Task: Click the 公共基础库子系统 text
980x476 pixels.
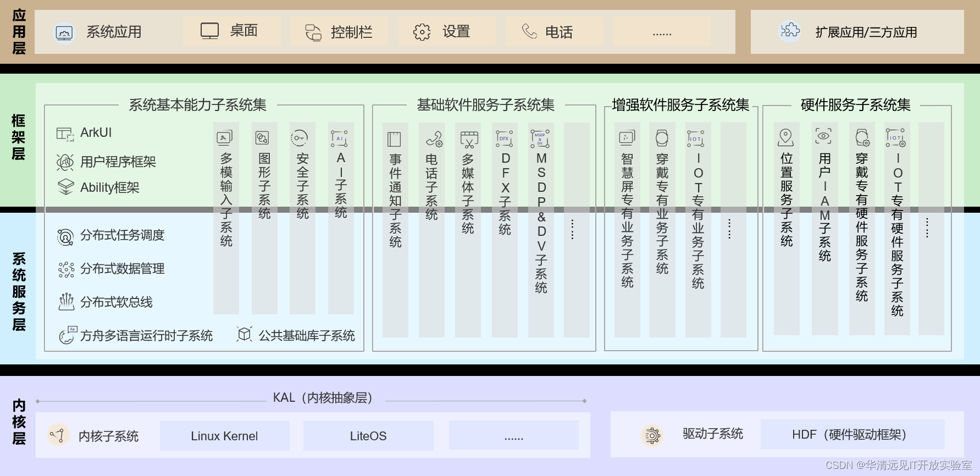Action: point(307,336)
